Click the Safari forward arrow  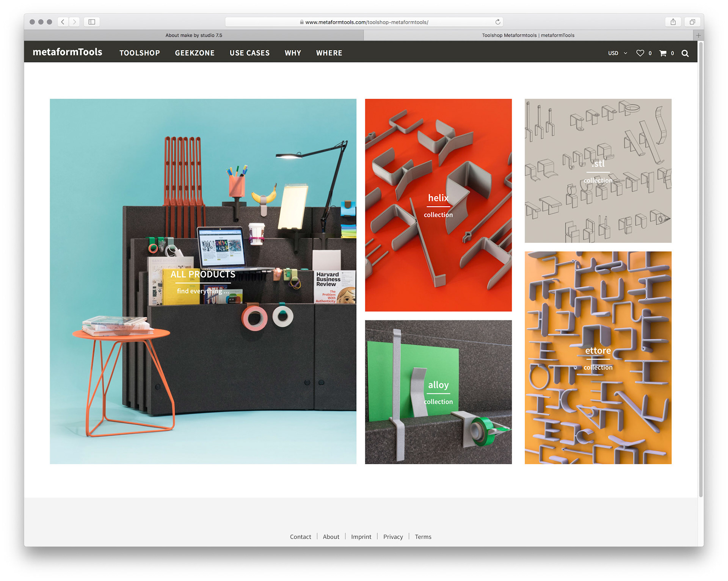coord(74,22)
